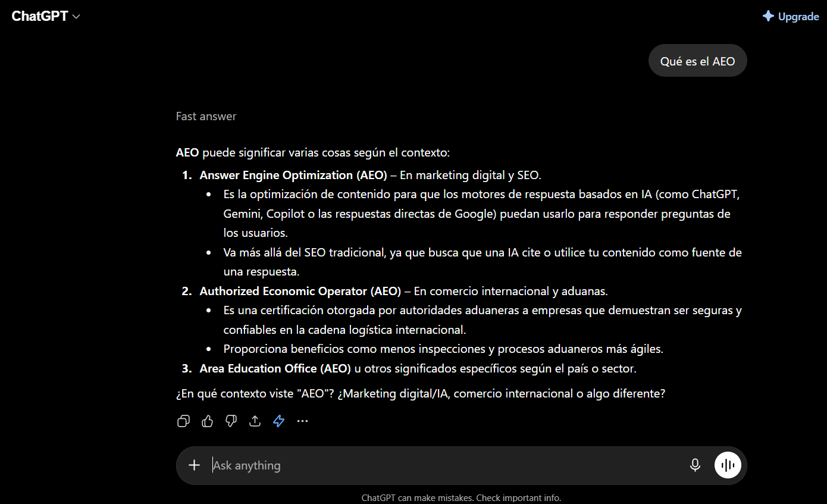Click the lightning bolt fast answer icon
The height and width of the screenshot is (504, 827).
pyautogui.click(x=278, y=421)
